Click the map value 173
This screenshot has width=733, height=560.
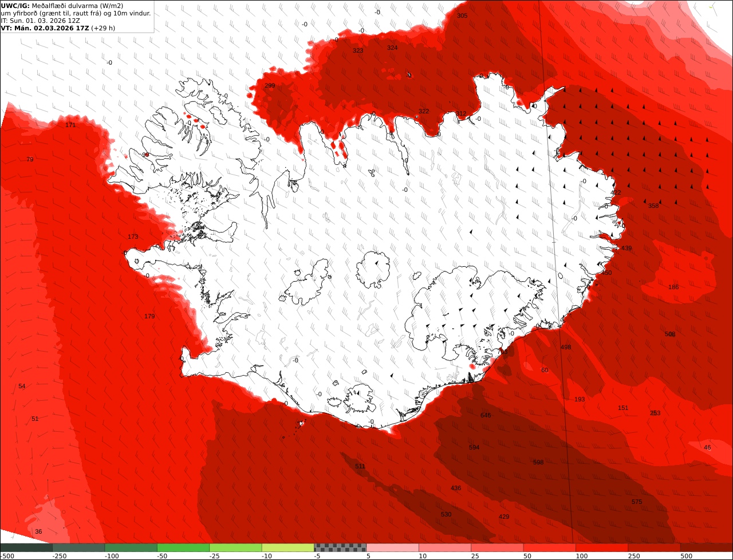tap(133, 236)
